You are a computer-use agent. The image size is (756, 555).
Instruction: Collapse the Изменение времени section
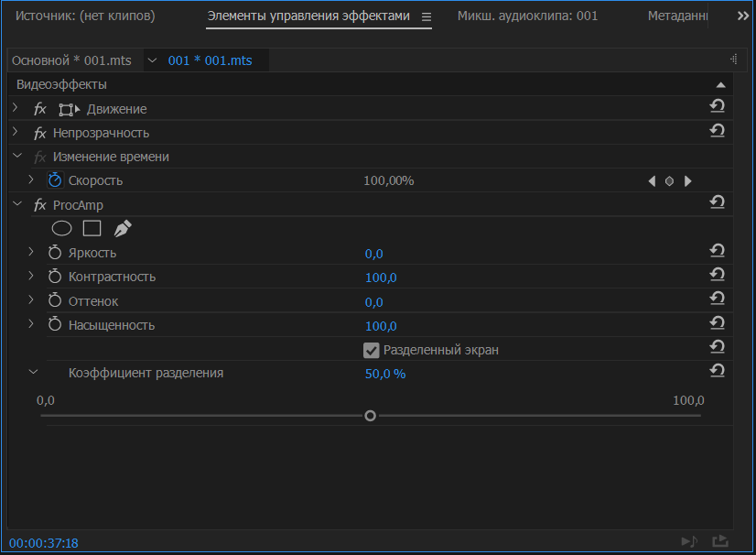coord(16,157)
